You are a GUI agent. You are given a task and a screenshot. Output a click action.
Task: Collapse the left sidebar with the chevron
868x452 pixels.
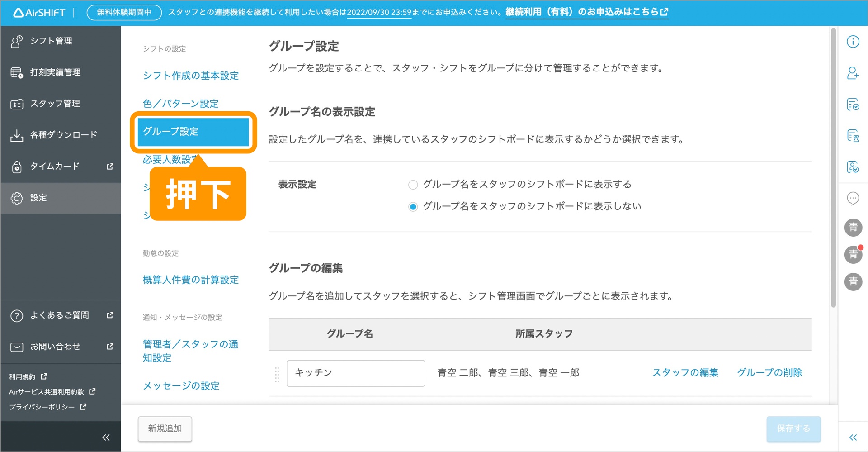click(x=106, y=437)
